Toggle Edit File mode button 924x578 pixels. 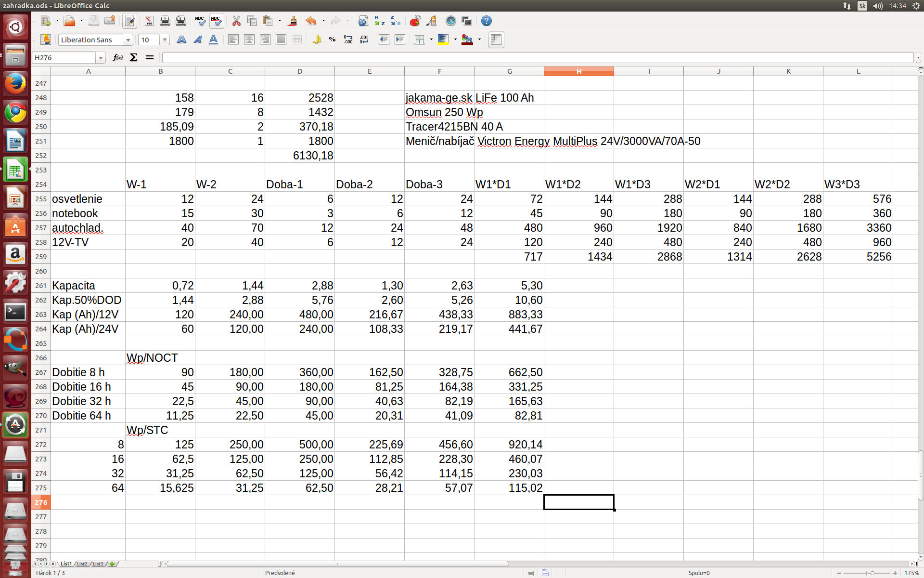click(129, 21)
